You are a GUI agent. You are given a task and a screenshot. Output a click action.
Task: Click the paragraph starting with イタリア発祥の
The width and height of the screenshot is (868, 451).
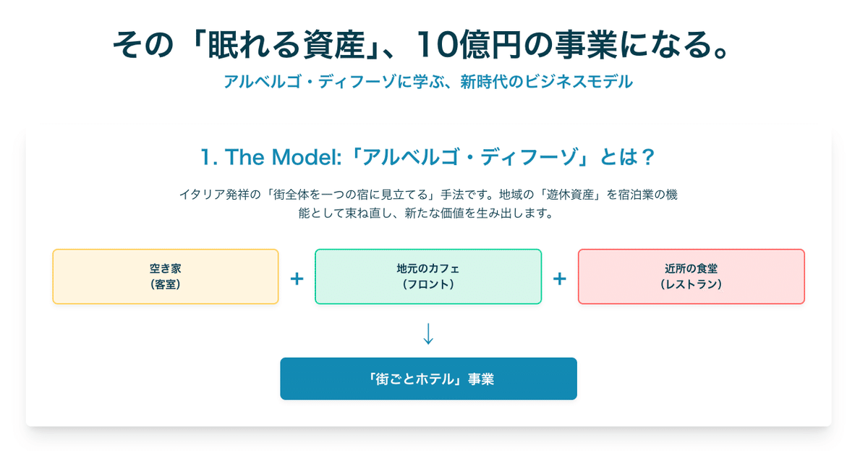pos(428,195)
